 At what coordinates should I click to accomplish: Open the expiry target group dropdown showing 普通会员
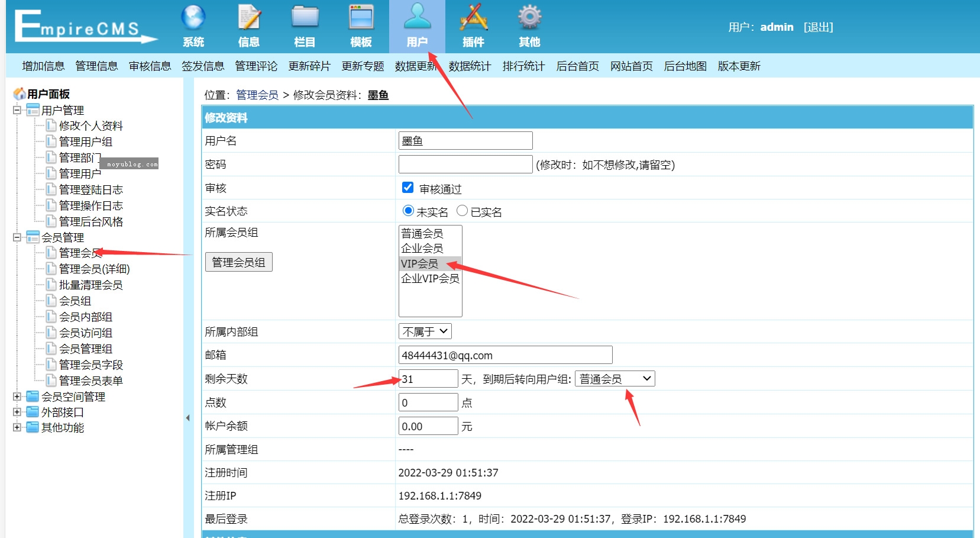(x=615, y=378)
